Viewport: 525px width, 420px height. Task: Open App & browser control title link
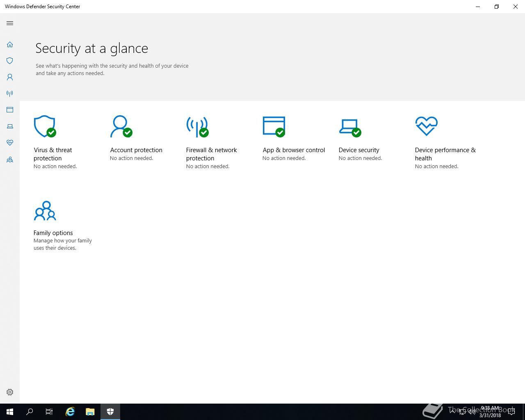(294, 150)
